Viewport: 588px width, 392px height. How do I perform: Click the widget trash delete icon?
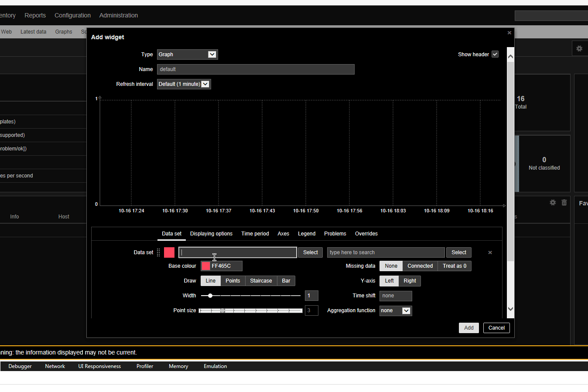[564, 202]
